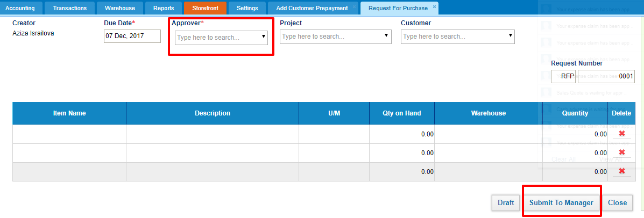The width and height of the screenshot is (644, 218).
Task: Click Submit To Manager button
Action: click(x=561, y=202)
